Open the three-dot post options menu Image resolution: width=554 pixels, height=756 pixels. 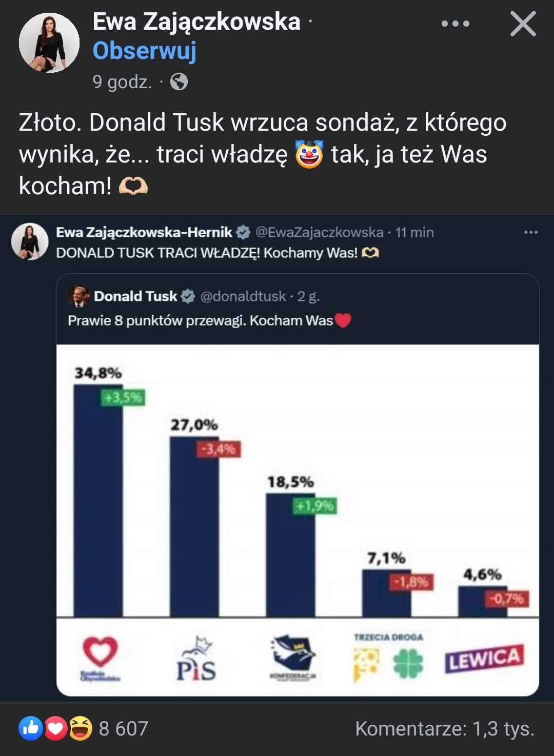456,24
